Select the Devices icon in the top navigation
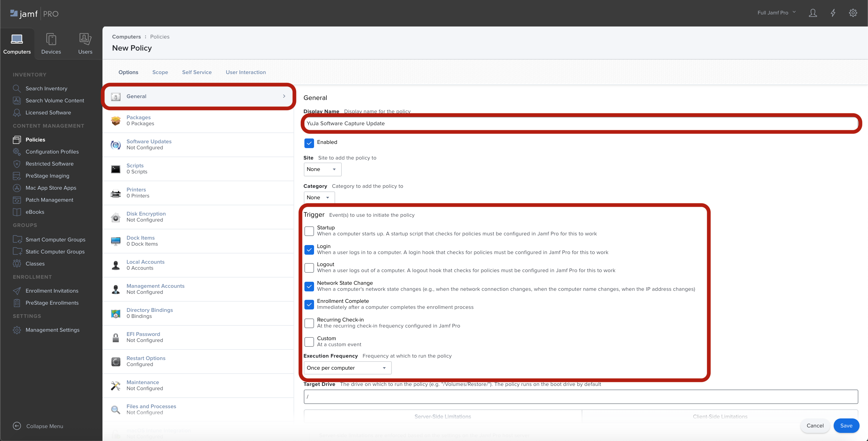The height and width of the screenshot is (441, 868). (51, 39)
